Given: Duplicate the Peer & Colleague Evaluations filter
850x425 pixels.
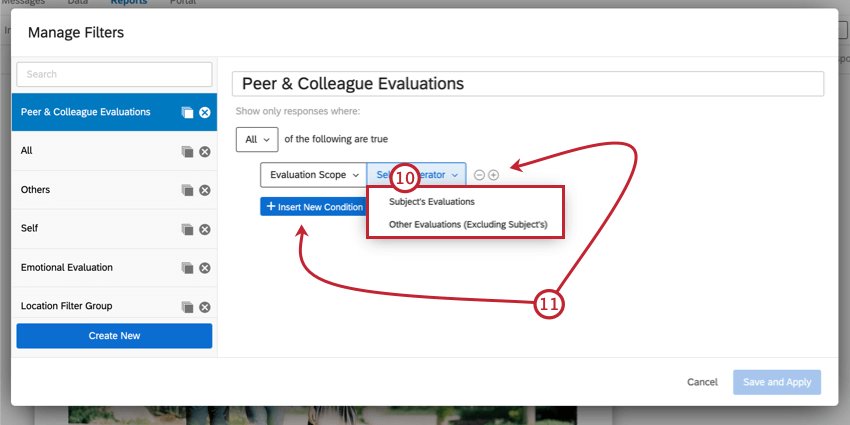Looking at the screenshot, I should pos(187,112).
